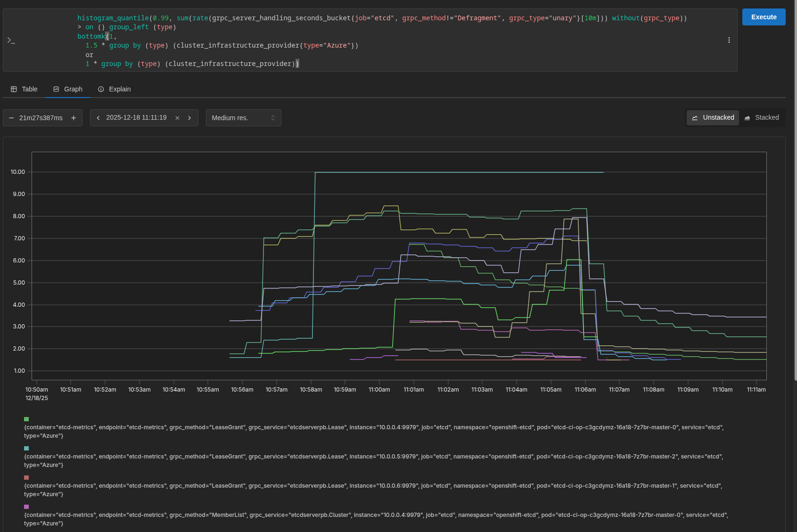Open the Medium res. resolution dropdown
The image size is (797, 532).
(243, 118)
